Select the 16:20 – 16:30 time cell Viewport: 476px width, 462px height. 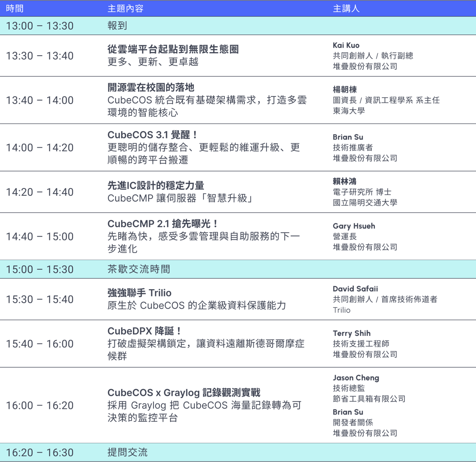[40, 453]
